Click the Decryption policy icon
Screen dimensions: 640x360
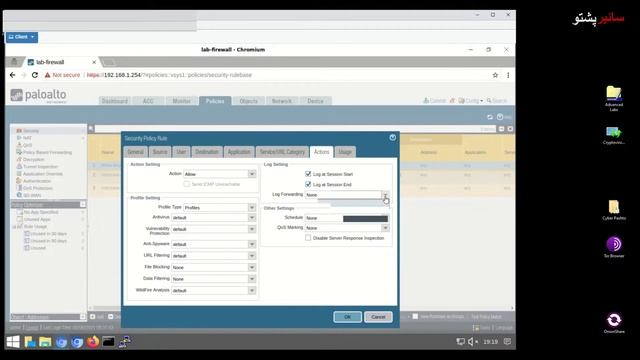(x=19, y=159)
